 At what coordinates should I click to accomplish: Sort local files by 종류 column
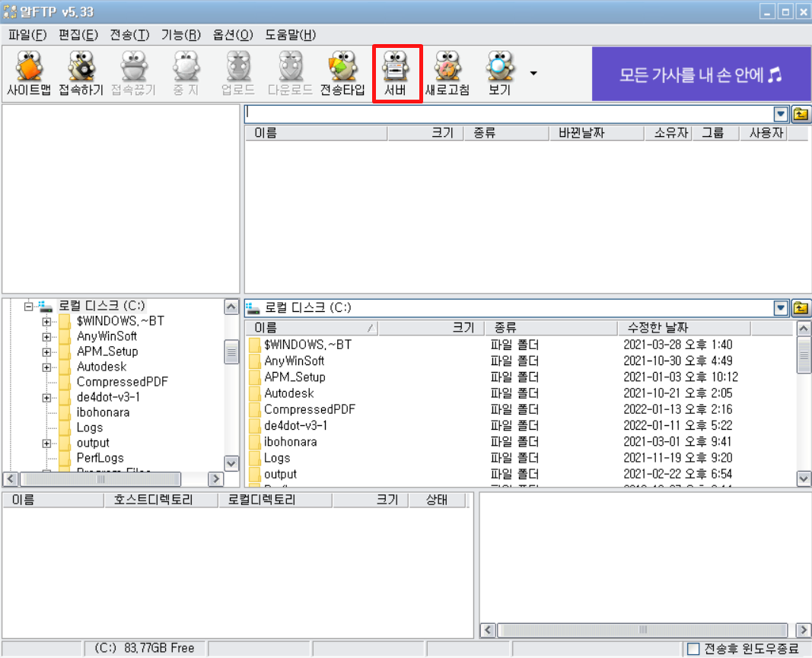pyautogui.click(x=551, y=328)
